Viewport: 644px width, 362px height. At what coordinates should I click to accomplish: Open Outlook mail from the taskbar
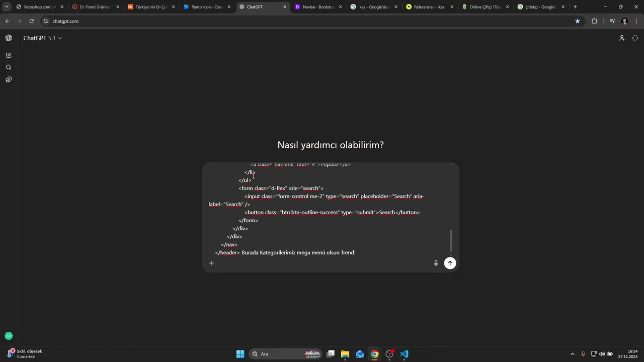pyautogui.click(x=360, y=354)
